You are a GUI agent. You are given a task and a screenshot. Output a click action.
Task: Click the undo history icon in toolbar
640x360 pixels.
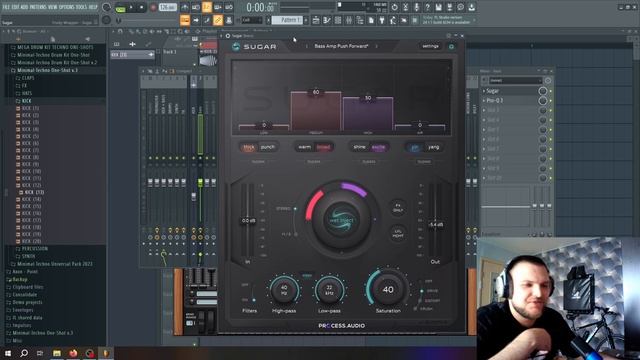(394, 7)
